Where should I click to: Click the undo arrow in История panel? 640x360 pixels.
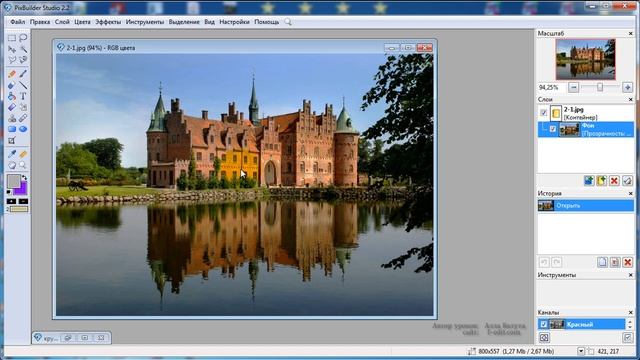544,262
